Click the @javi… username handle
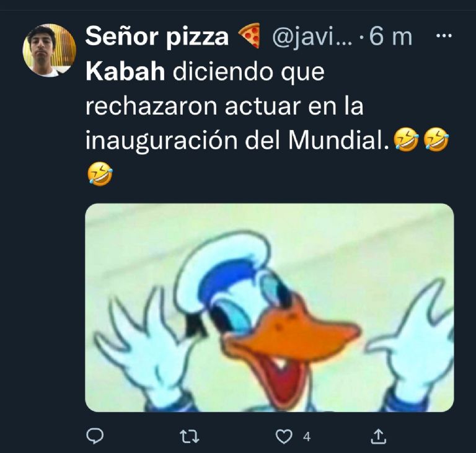The height and width of the screenshot is (453, 476). (x=312, y=37)
